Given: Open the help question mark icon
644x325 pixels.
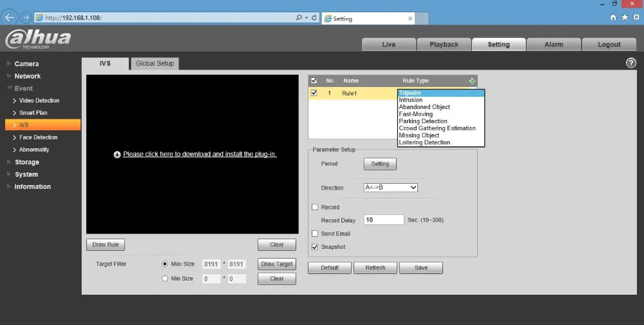Looking at the screenshot, I should pos(631,63).
